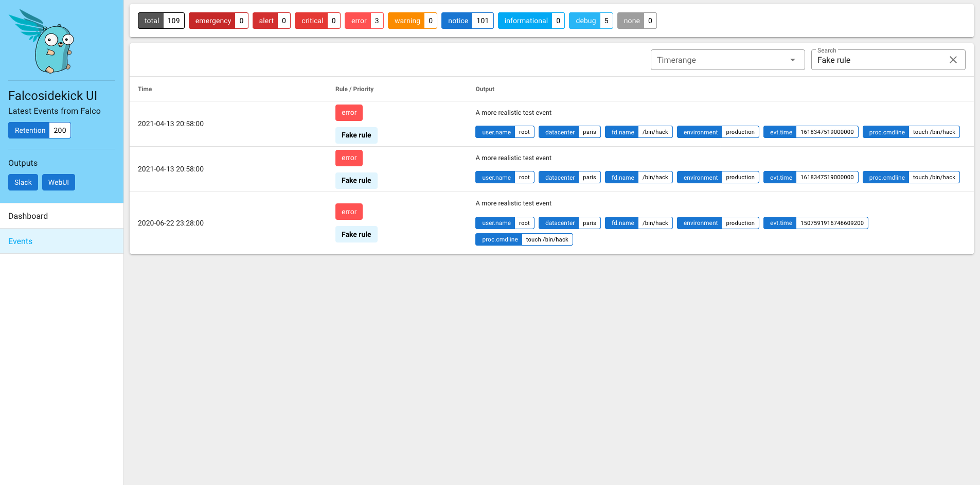The image size is (980, 485).
Task: Toggle the emergency priority filter
Action: click(218, 21)
